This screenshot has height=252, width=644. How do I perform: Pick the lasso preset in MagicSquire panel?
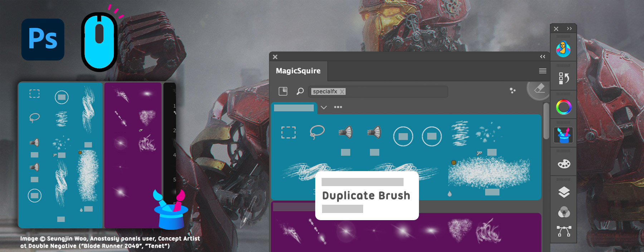[x=317, y=132]
